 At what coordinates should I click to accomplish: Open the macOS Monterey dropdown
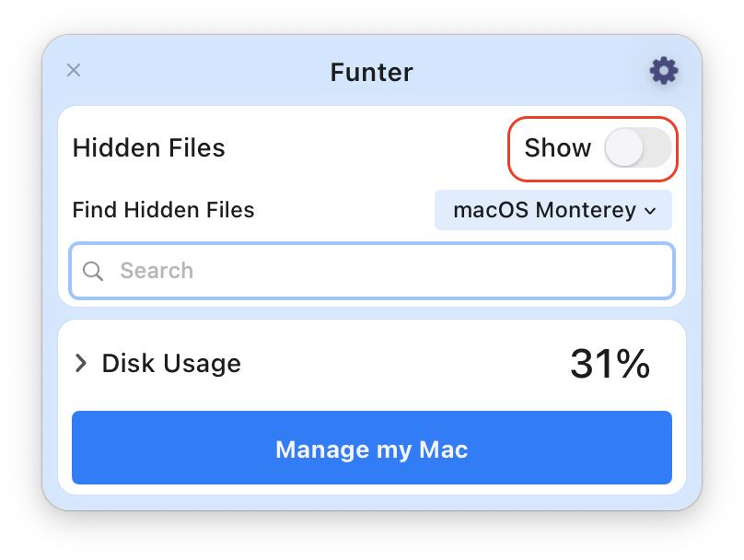pyautogui.click(x=552, y=210)
